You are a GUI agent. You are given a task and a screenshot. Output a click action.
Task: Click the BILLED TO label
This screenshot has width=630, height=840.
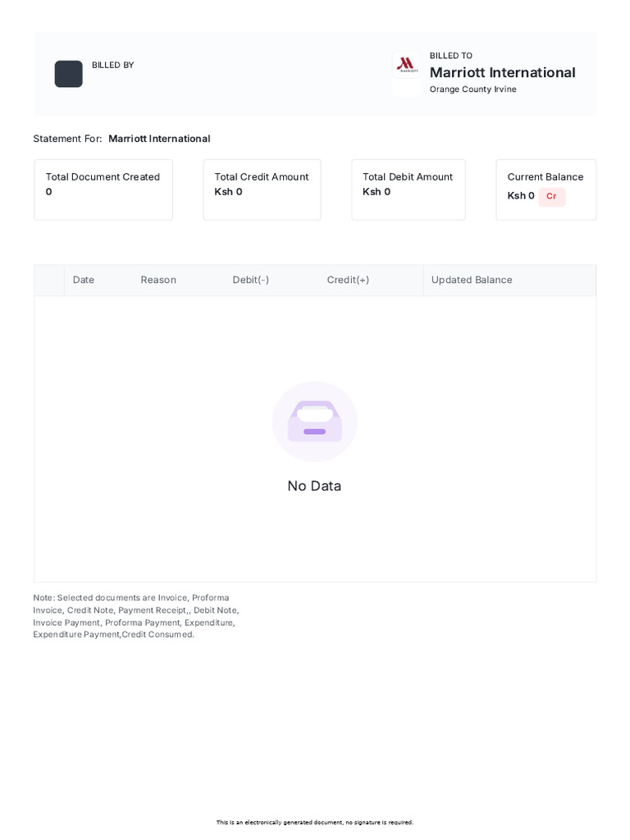(x=450, y=56)
